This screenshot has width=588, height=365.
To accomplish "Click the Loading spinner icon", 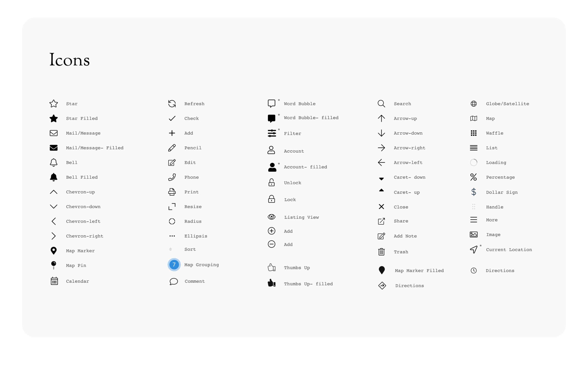I will [474, 162].
